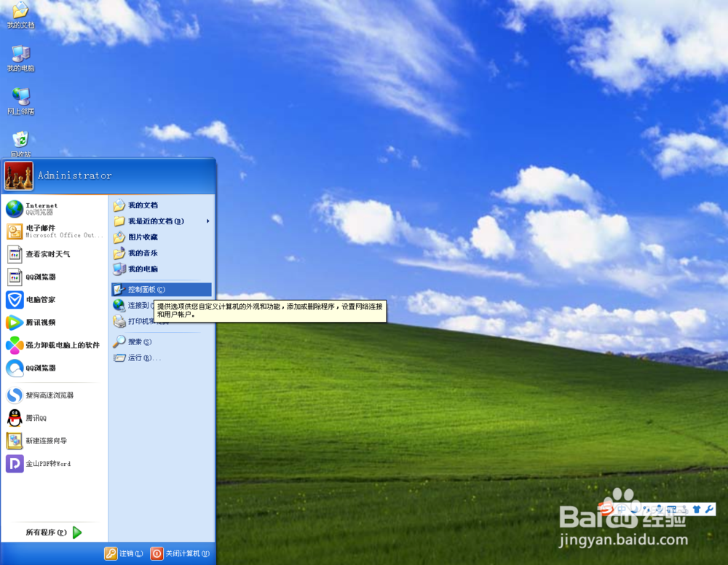The height and width of the screenshot is (565, 728).
Task: Toggle 中 Chinese input mode on IME bar
Action: pyautogui.click(x=622, y=509)
